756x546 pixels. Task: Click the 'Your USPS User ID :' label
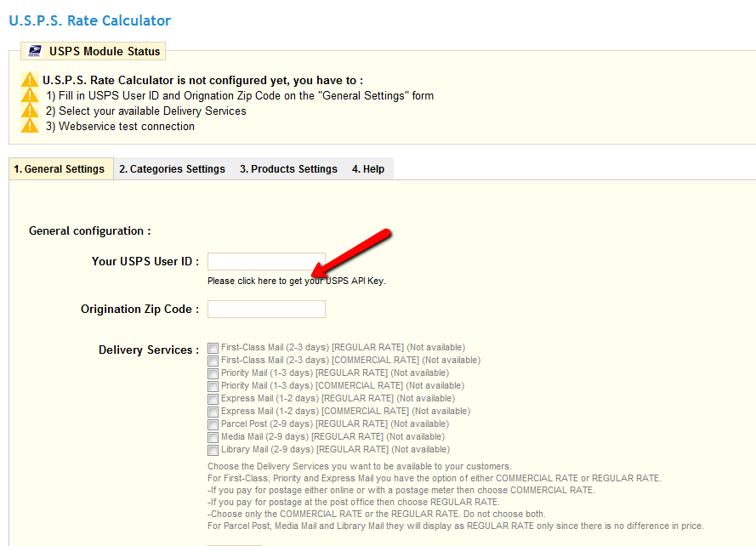[145, 261]
